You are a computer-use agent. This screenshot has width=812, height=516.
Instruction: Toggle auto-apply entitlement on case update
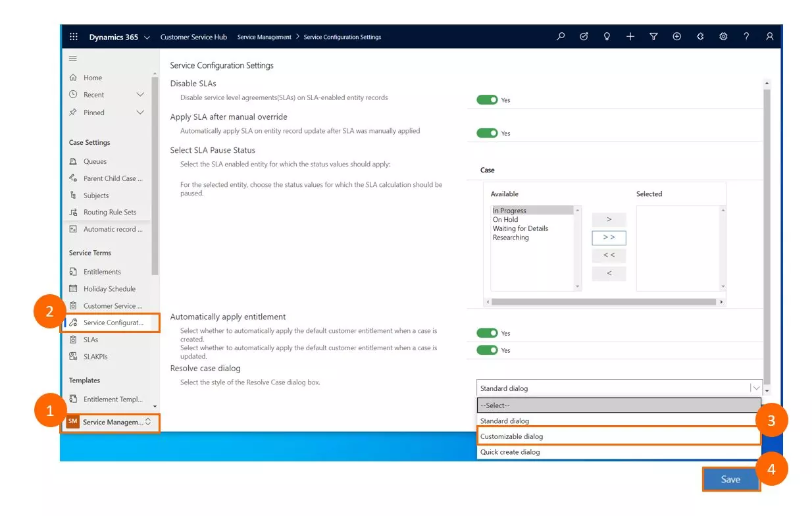click(487, 350)
